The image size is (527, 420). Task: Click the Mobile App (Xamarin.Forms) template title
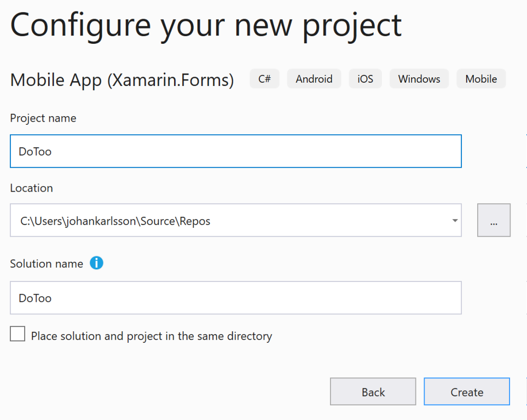pos(122,80)
